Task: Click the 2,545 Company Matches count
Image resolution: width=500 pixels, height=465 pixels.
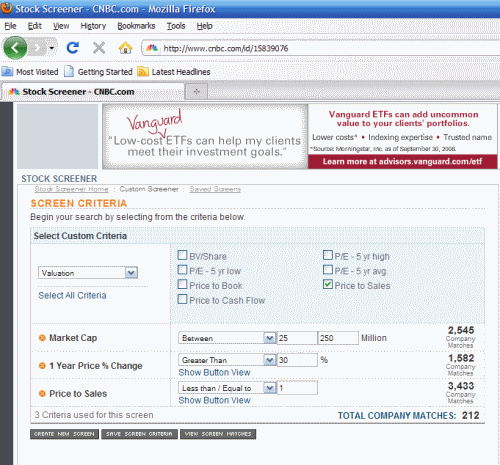Action: [461, 337]
